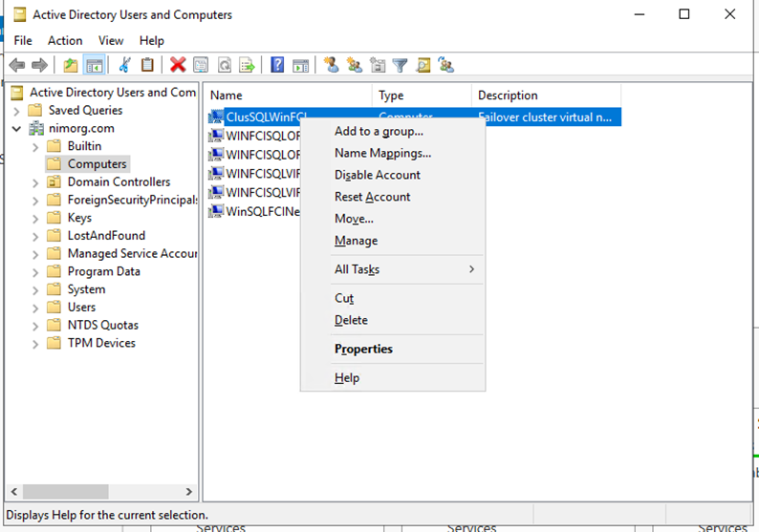This screenshot has width=759, height=532.
Task: Click the Cut scissors toolbar icon
Action: pyautogui.click(x=124, y=65)
